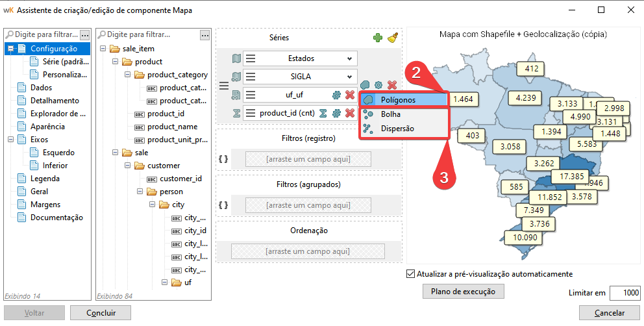
Task: Delete the whole series with red X
Action: pos(392,85)
